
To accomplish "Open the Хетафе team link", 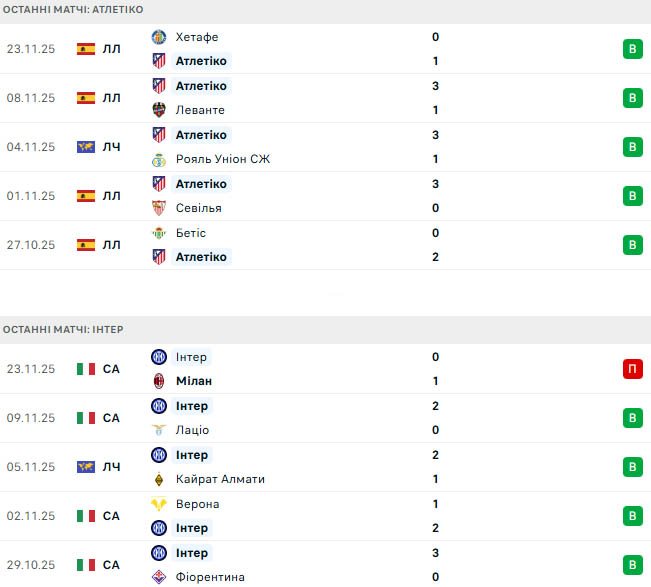I will click(196, 37).
